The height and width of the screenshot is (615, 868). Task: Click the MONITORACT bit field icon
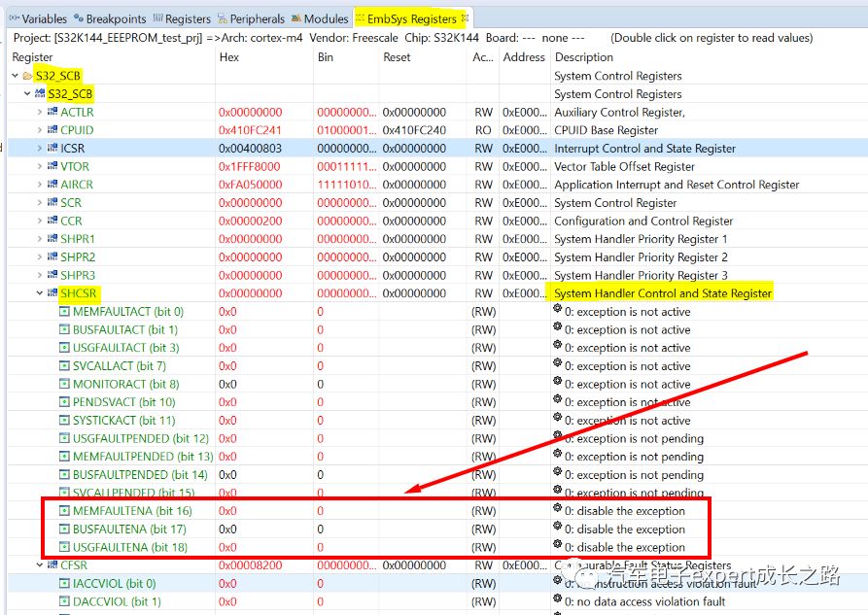pyautogui.click(x=65, y=384)
